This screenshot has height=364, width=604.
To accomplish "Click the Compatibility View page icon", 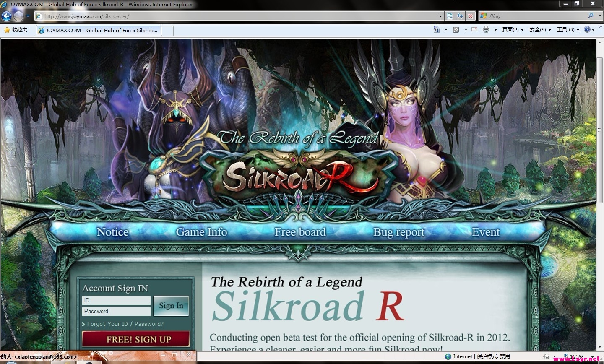I will pyautogui.click(x=450, y=16).
